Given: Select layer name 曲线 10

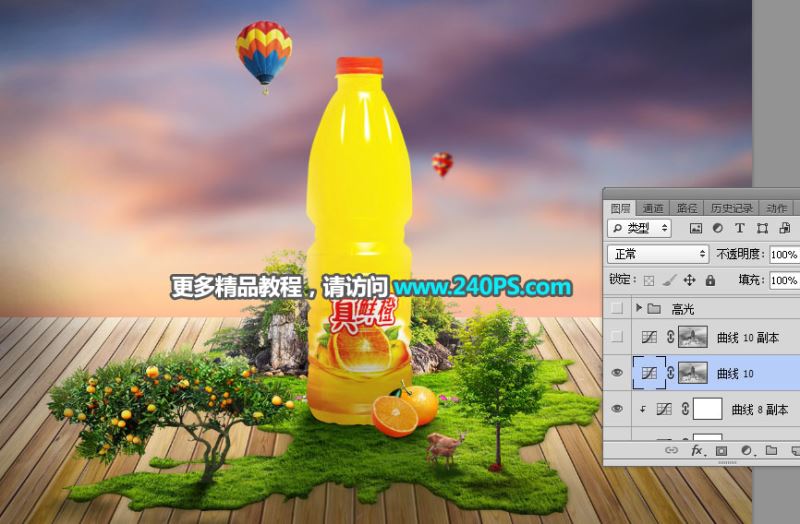Looking at the screenshot, I should 735,373.
